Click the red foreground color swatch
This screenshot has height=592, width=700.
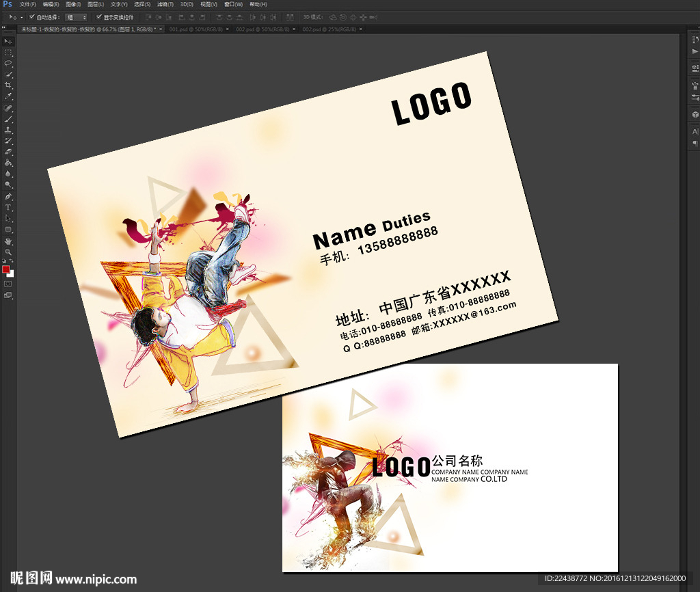pyautogui.click(x=5, y=269)
